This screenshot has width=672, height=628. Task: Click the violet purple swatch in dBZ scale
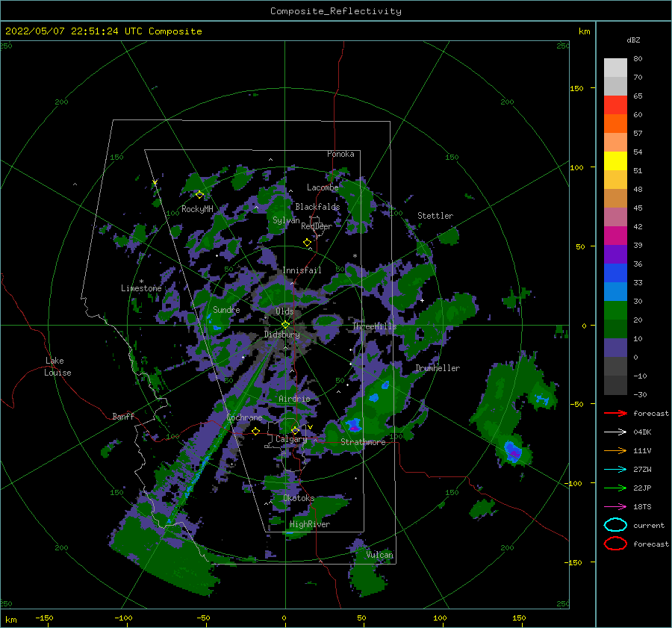[615, 255]
